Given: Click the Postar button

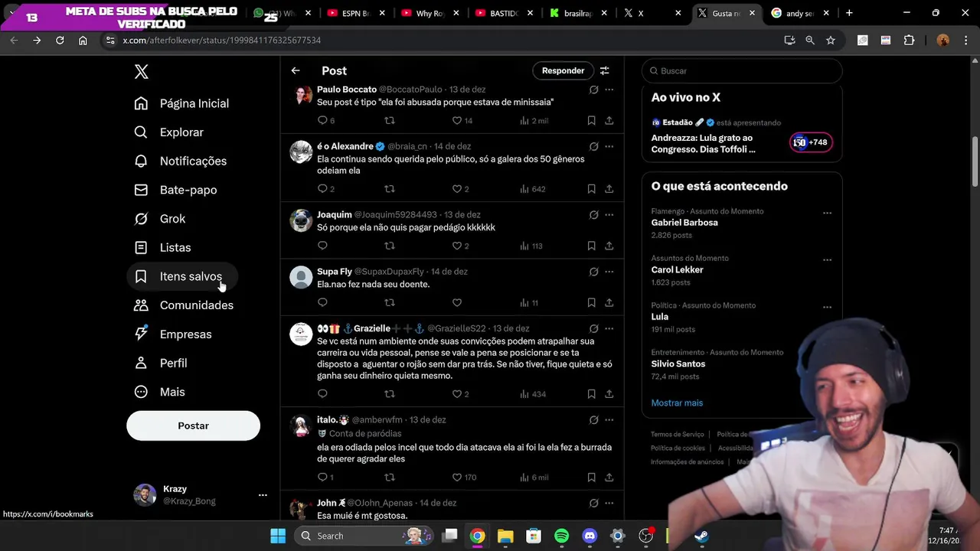Looking at the screenshot, I should (193, 425).
